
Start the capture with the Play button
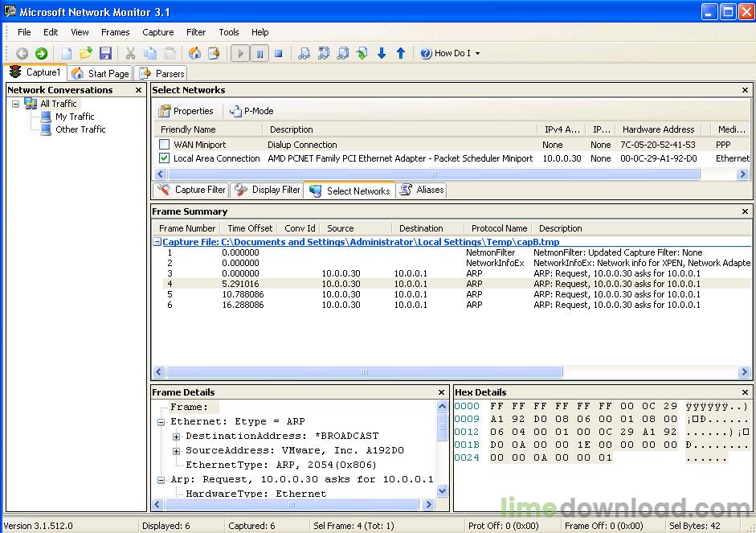(x=240, y=53)
